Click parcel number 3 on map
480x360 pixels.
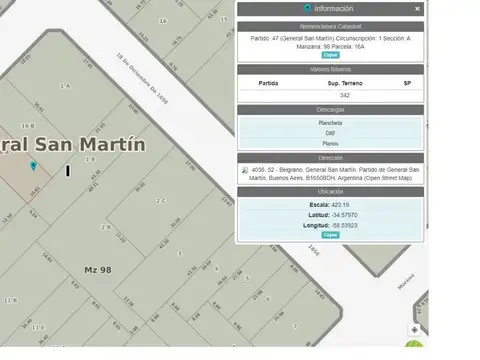click(180, 253)
